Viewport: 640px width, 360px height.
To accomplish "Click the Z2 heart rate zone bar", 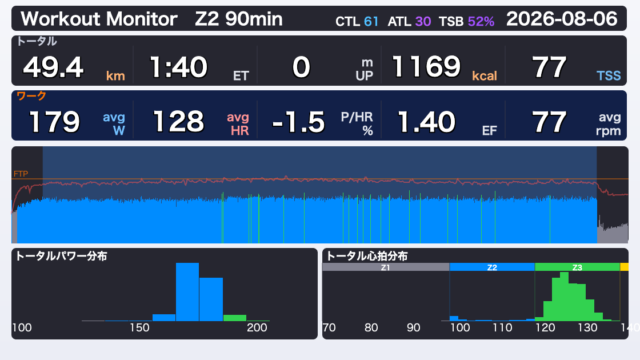I will tap(492, 267).
